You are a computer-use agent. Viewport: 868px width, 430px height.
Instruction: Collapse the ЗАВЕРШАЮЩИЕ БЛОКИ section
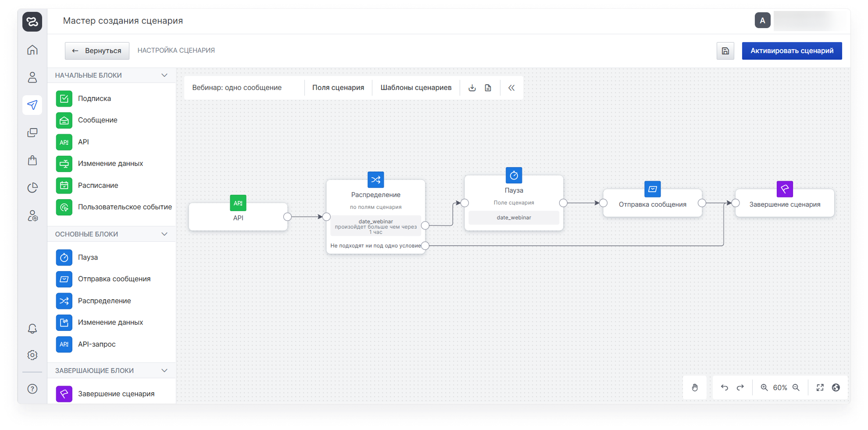click(x=164, y=371)
